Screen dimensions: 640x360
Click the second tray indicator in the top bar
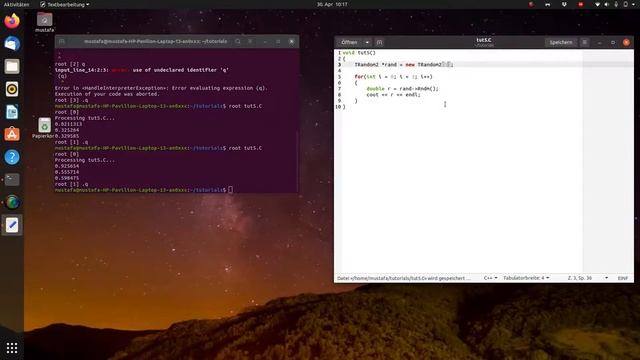pos(547,4)
